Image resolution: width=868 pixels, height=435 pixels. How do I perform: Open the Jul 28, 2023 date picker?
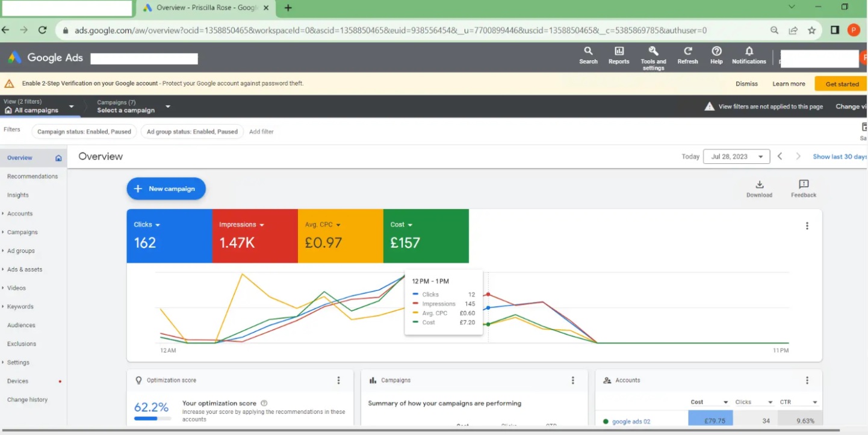click(736, 157)
